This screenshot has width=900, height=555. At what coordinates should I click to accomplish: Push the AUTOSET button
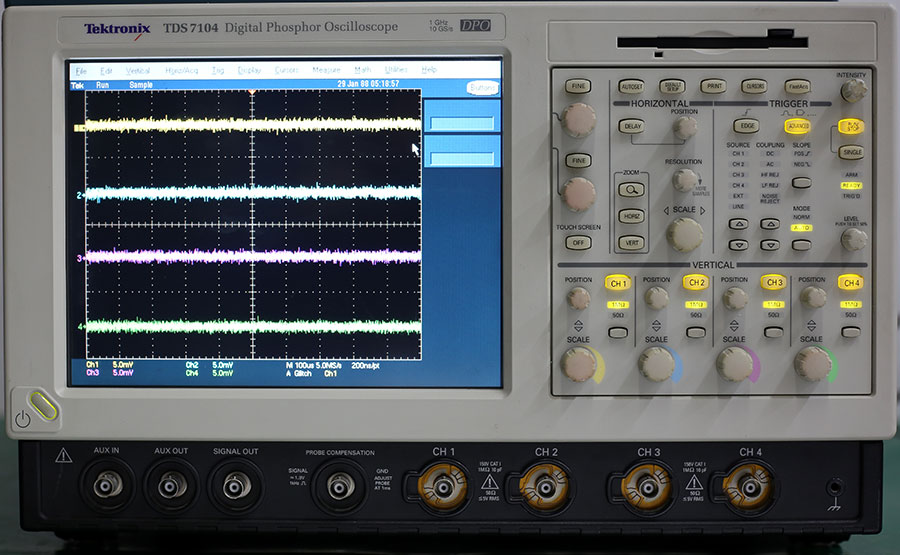(631, 87)
